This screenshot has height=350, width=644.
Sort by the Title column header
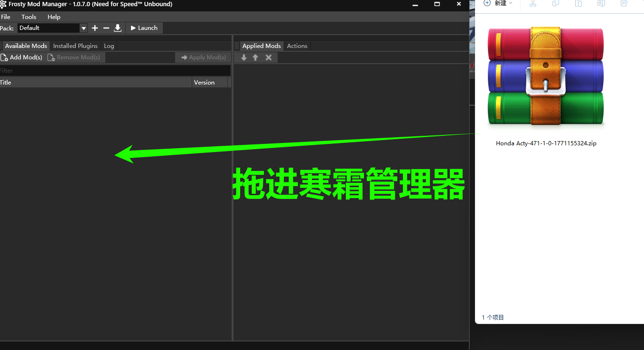click(x=96, y=83)
